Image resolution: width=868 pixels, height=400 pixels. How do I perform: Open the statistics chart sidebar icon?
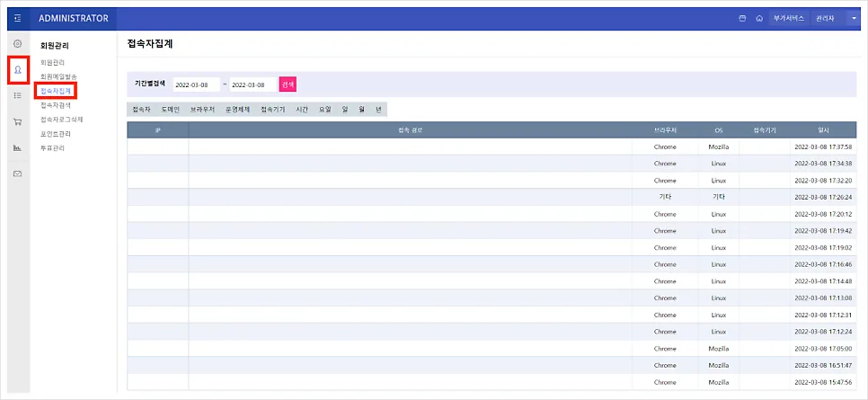18,147
